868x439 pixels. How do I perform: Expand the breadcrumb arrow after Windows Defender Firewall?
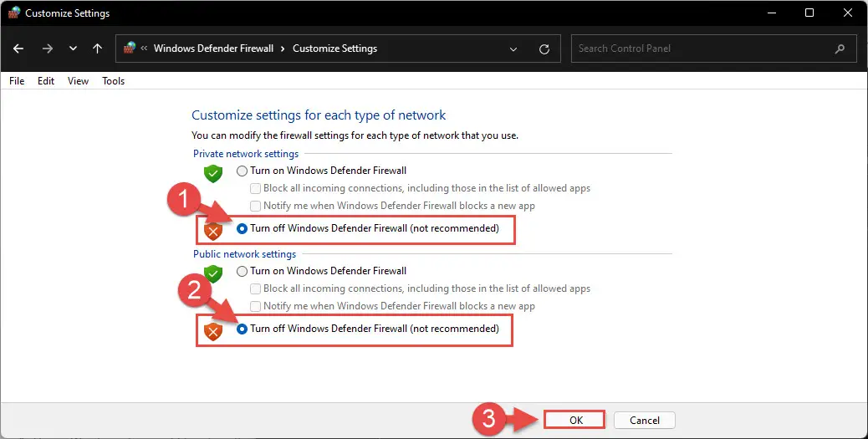[x=283, y=48]
